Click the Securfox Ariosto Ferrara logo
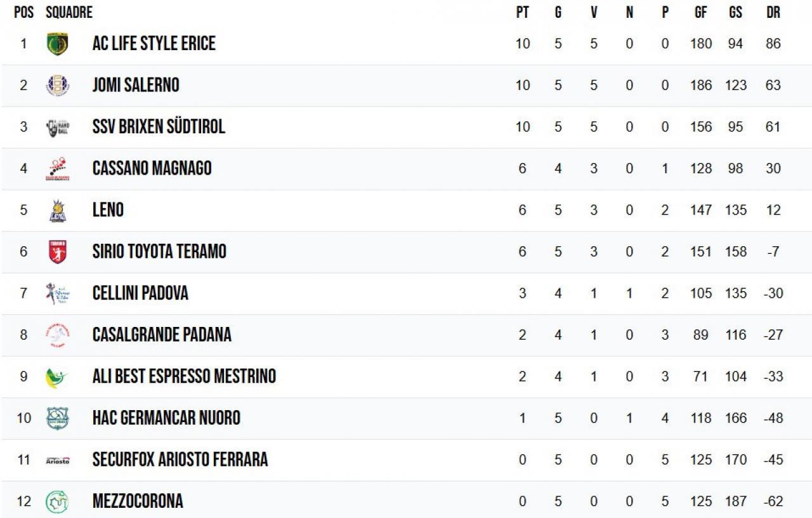812x518 pixels. [x=57, y=460]
